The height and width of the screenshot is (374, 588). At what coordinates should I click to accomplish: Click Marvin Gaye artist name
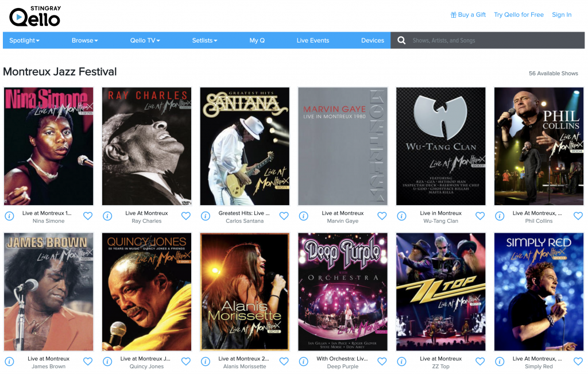(343, 221)
